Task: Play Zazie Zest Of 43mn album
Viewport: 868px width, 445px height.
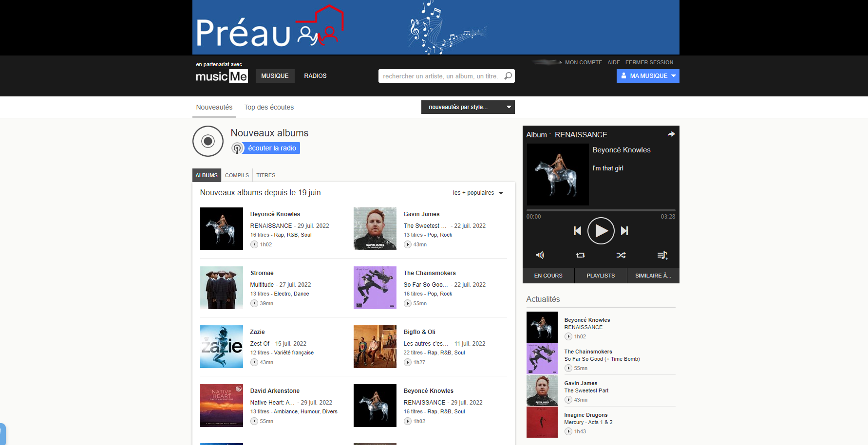Action: click(254, 362)
